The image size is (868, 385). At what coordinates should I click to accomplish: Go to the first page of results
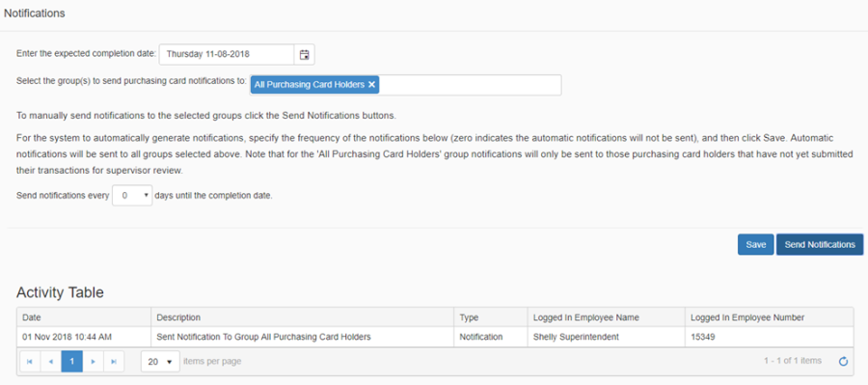pyautogui.click(x=30, y=361)
